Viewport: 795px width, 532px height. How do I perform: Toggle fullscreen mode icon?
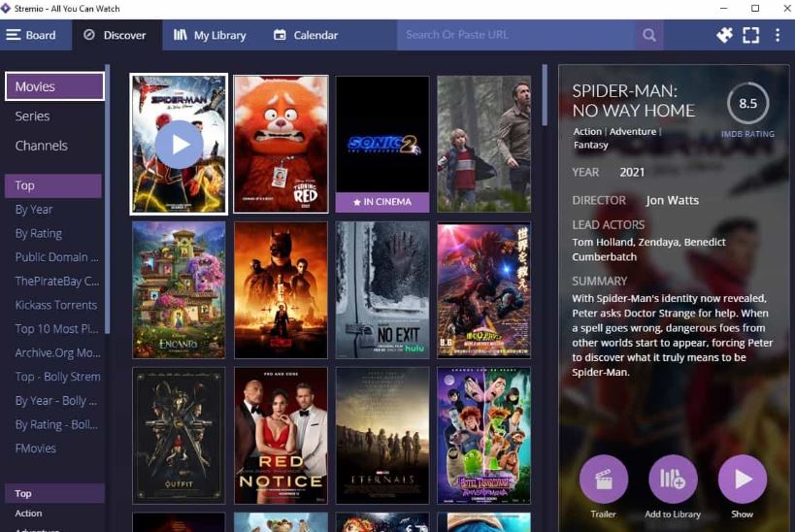point(751,35)
